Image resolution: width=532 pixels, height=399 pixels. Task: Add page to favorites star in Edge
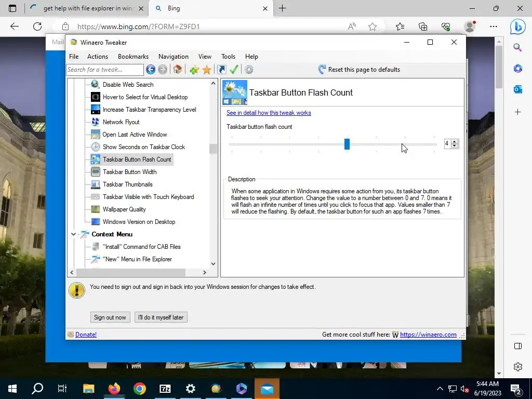[x=373, y=26]
